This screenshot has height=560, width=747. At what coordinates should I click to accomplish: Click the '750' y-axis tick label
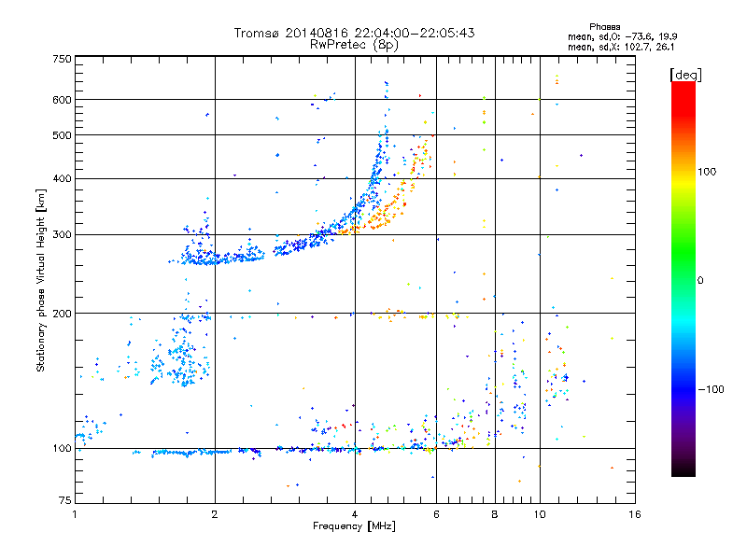pos(62,59)
